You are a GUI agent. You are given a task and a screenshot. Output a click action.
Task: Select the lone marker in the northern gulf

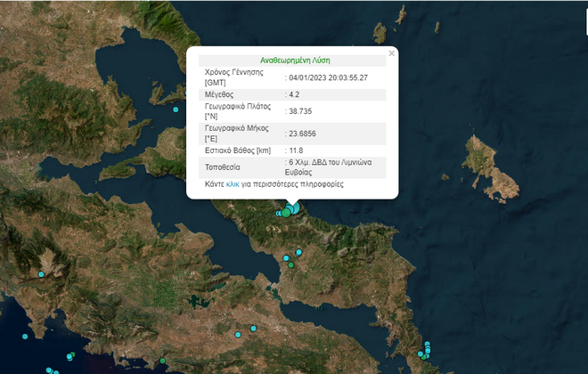tap(176, 110)
